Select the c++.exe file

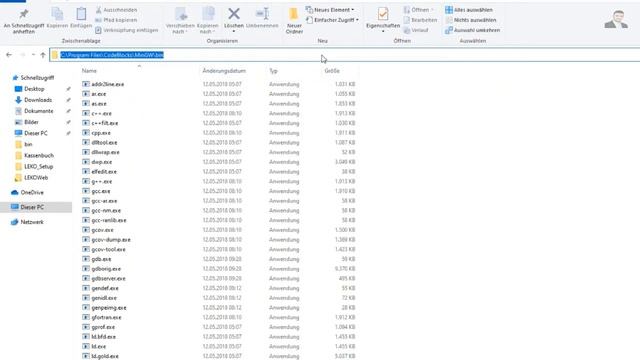(101, 113)
